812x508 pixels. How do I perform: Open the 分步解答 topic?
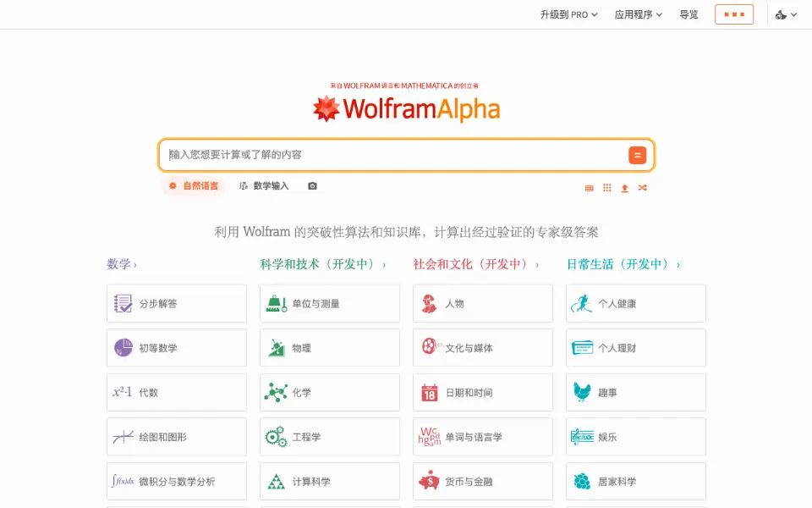177,303
